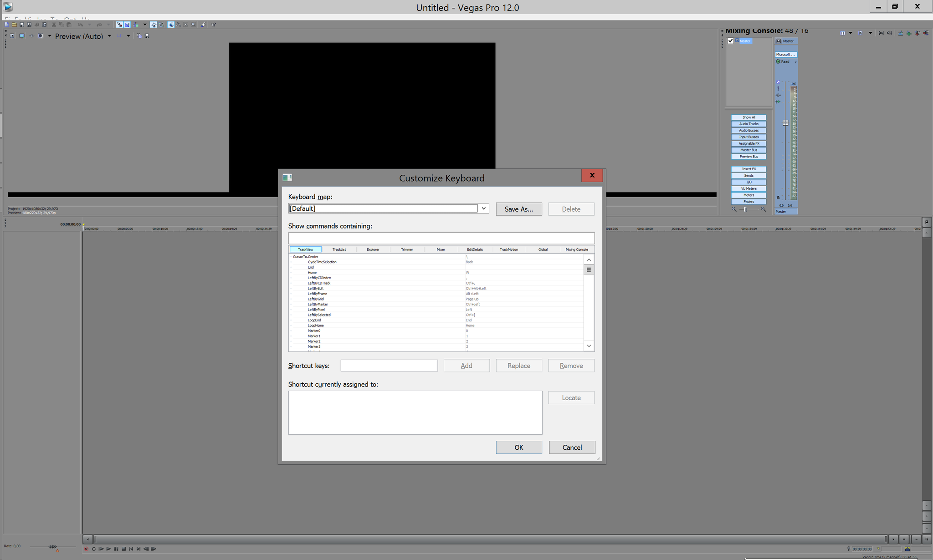
Task: Click the Insert Assignable FX icon in Mixing Console
Action: [x=909, y=33]
